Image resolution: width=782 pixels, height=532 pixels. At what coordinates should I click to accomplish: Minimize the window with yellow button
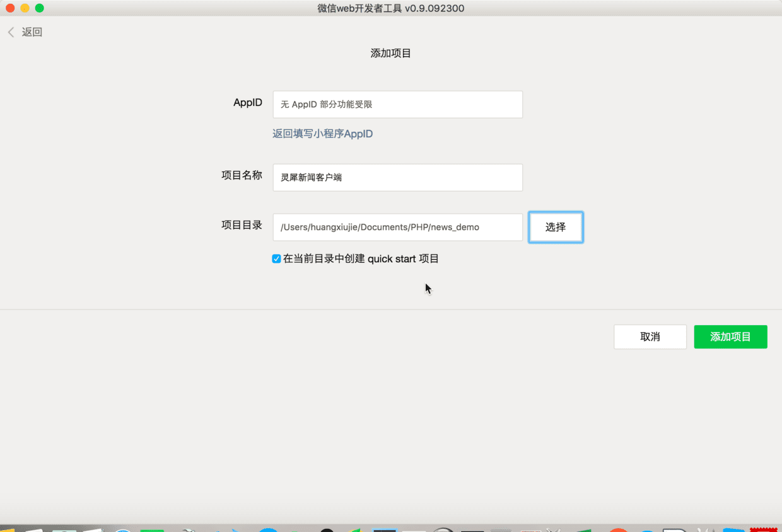[25, 8]
